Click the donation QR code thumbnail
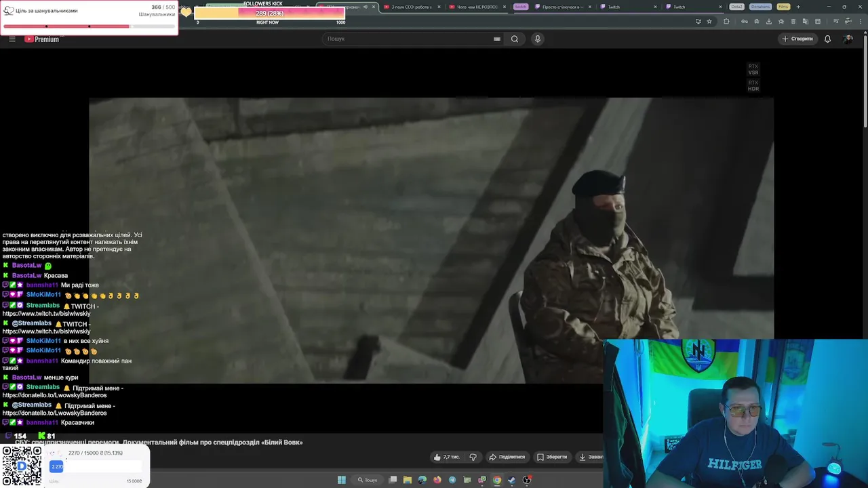 pyautogui.click(x=21, y=466)
